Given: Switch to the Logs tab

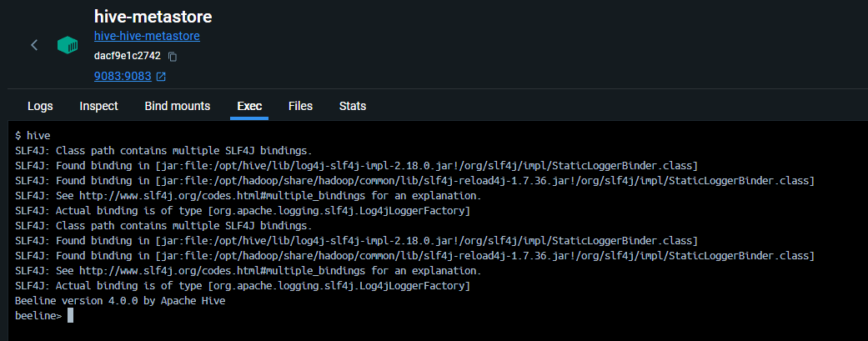Looking at the screenshot, I should click(40, 106).
